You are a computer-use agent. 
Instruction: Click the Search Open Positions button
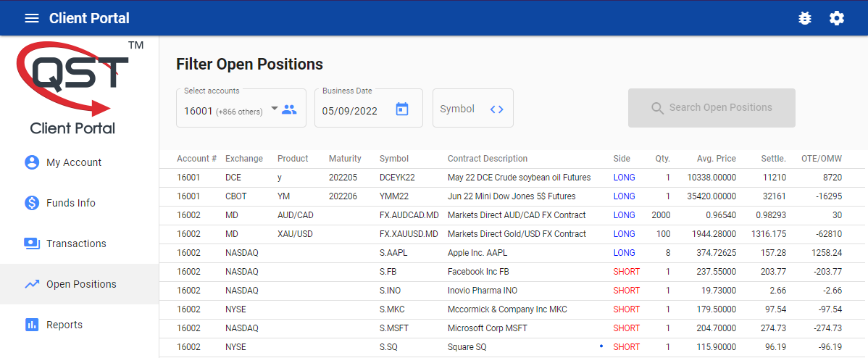pos(711,108)
